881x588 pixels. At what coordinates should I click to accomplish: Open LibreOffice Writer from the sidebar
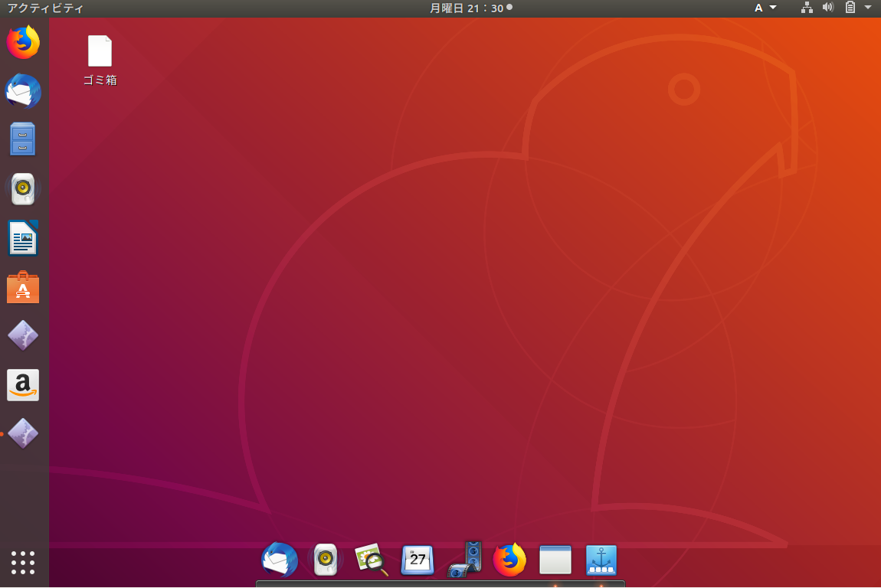(x=23, y=238)
